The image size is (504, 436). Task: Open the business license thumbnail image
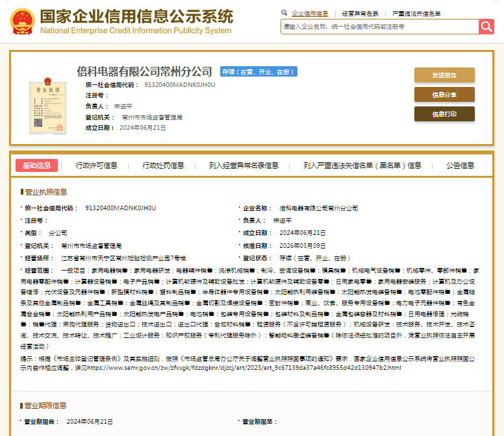click(x=47, y=101)
